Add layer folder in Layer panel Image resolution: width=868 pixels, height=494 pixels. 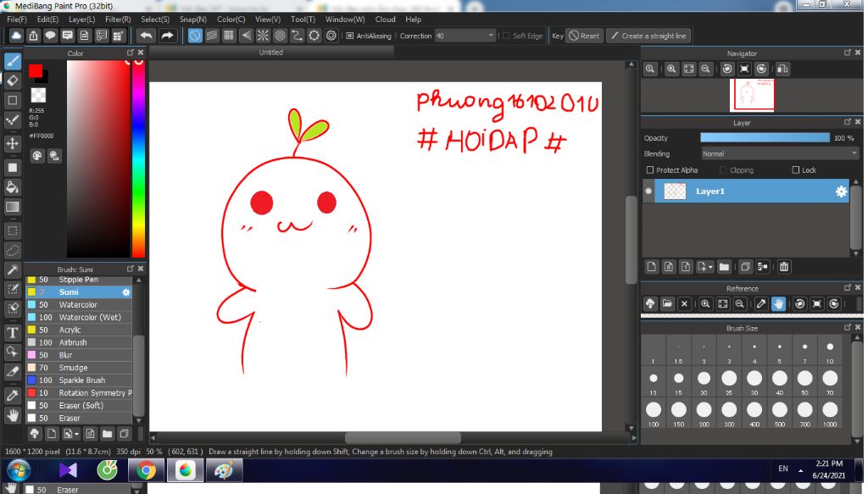pos(724,267)
